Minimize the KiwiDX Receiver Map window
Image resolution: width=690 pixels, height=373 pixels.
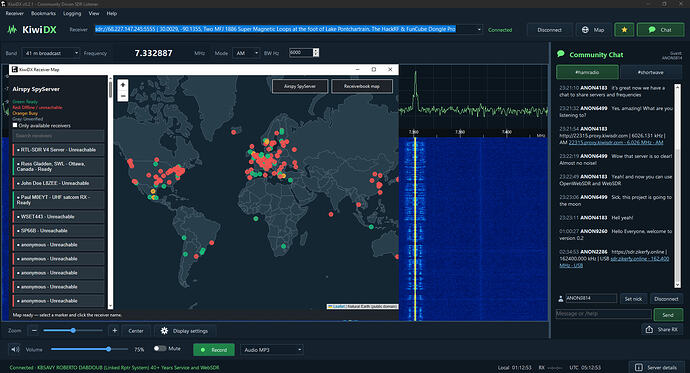357,69
